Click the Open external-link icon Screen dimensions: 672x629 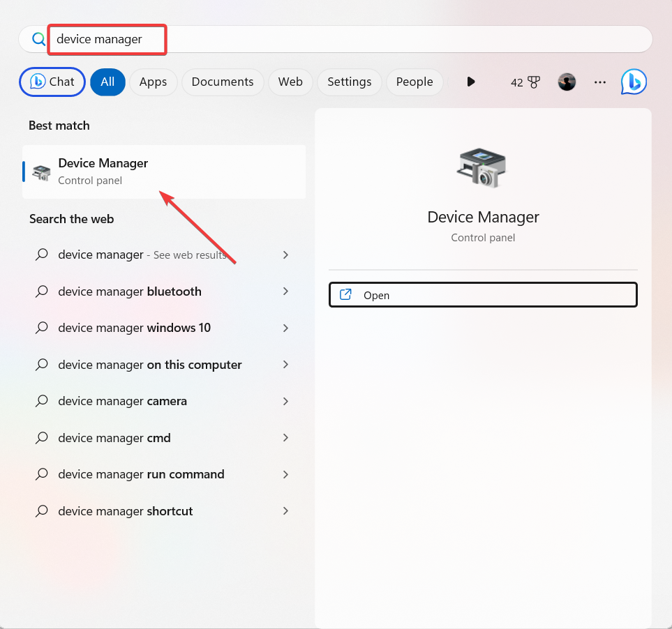pyautogui.click(x=345, y=294)
